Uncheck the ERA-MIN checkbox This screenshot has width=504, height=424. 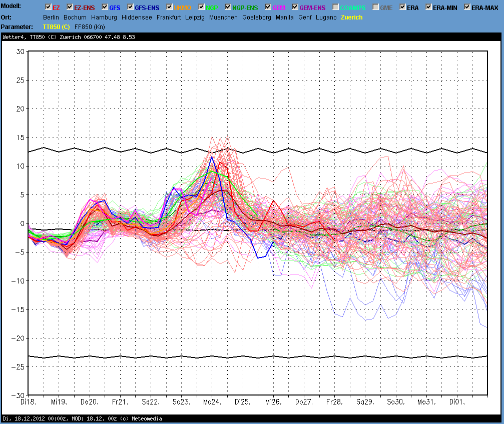[x=429, y=7]
